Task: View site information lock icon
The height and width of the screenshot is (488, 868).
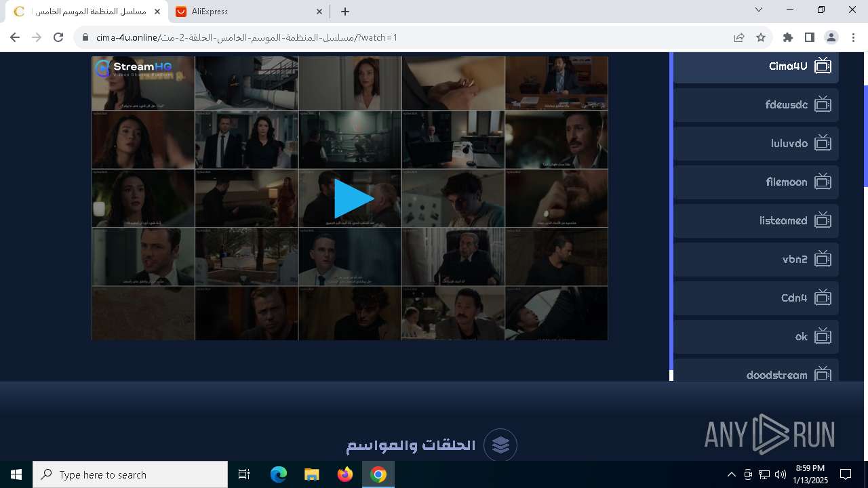Action: pos(85,37)
